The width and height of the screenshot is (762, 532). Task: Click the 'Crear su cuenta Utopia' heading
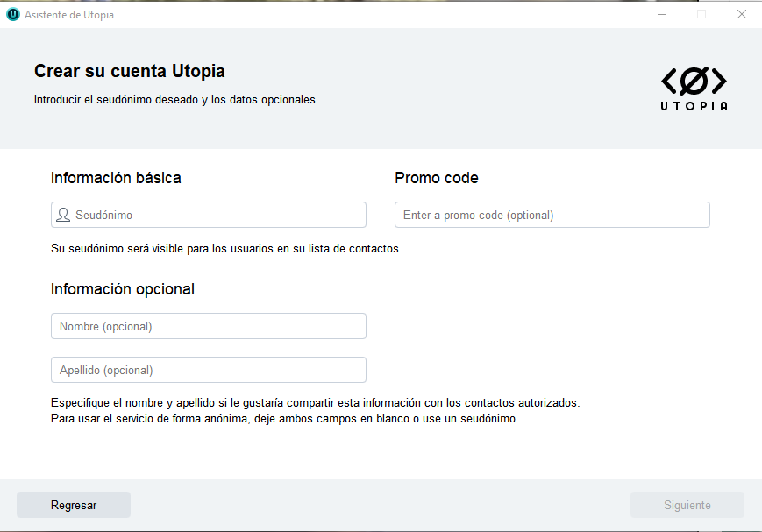point(129,71)
